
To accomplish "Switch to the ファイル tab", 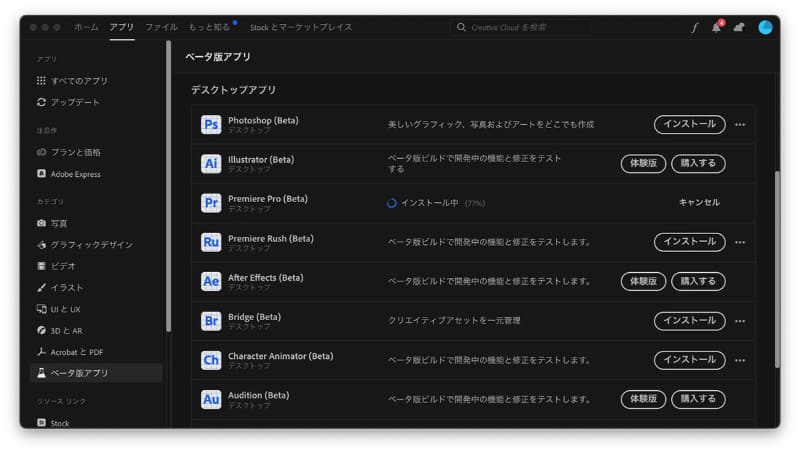I will 161,27.
